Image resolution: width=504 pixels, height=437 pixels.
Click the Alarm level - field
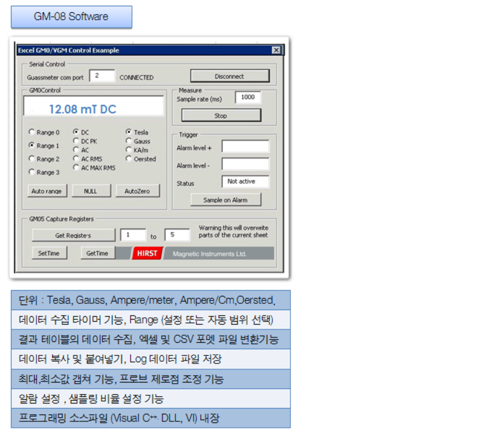coord(245,164)
